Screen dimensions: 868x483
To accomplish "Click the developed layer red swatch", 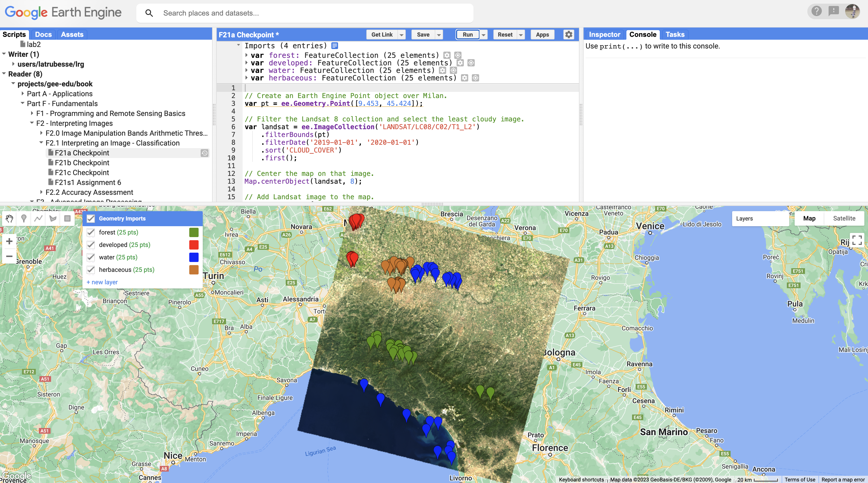I will click(194, 245).
